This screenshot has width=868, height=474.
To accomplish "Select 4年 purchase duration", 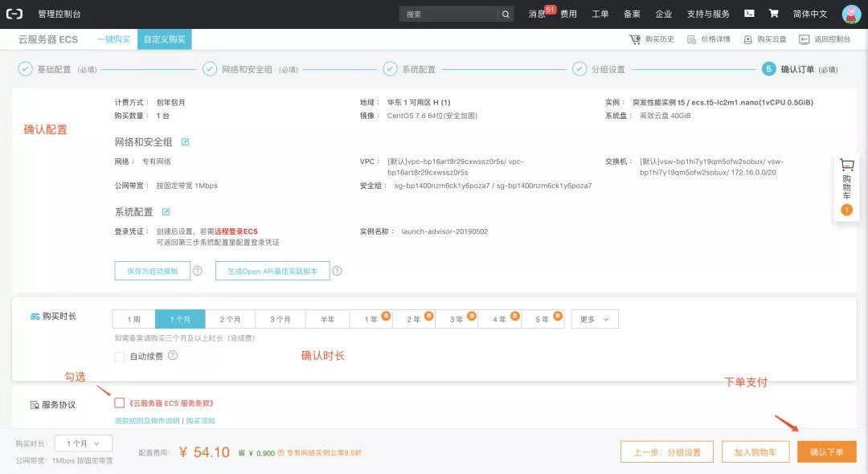I will point(500,319).
